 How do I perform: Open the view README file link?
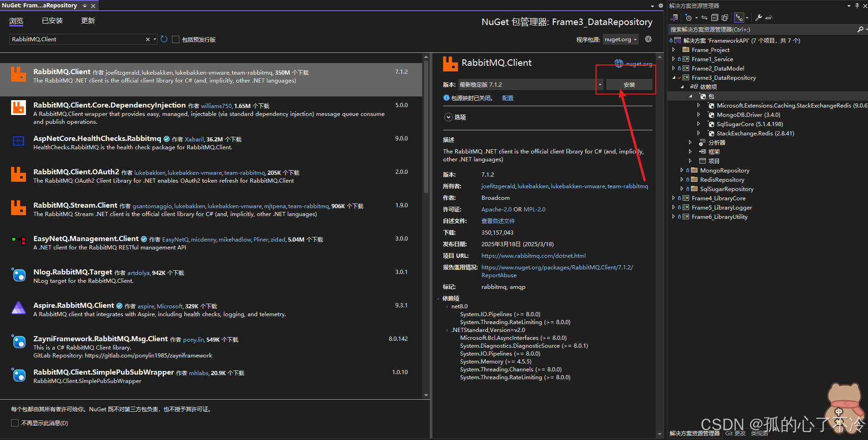[498, 221]
